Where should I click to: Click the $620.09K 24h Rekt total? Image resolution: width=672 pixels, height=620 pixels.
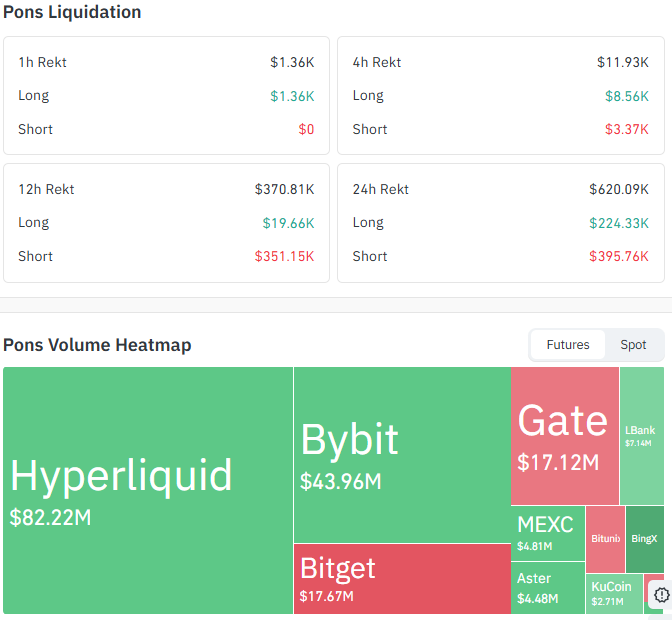click(619, 189)
